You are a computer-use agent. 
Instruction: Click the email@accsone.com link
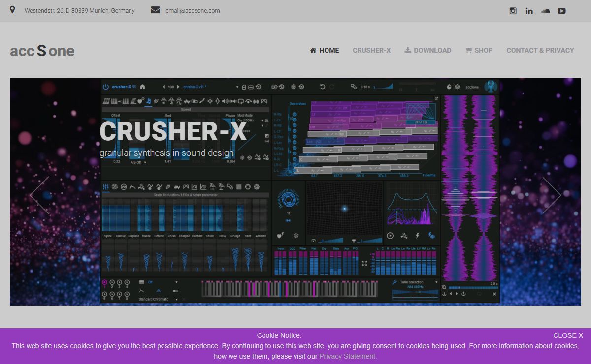[193, 11]
